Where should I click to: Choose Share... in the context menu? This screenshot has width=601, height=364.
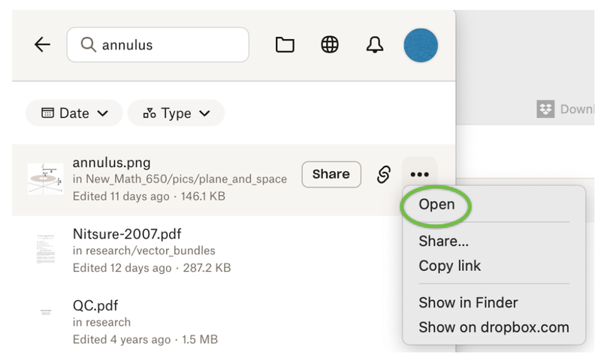[443, 242]
